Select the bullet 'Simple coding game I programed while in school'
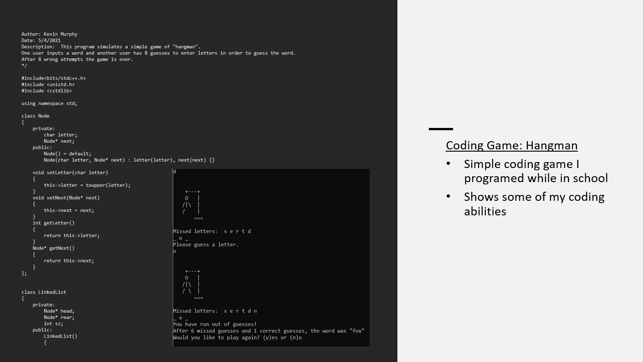The height and width of the screenshot is (362, 644). pyautogui.click(x=536, y=171)
